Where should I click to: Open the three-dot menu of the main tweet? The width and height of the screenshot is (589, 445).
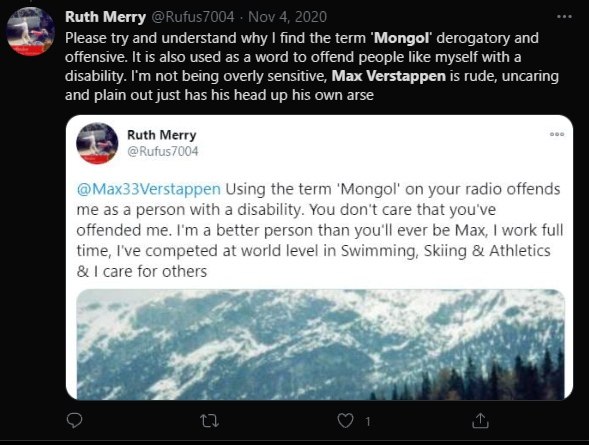[x=564, y=17]
